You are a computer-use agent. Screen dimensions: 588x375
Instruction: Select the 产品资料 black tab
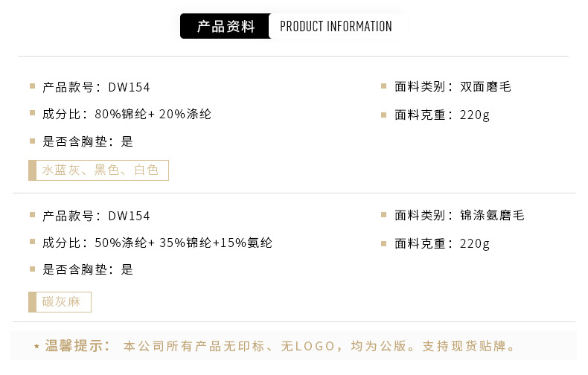[x=225, y=27]
